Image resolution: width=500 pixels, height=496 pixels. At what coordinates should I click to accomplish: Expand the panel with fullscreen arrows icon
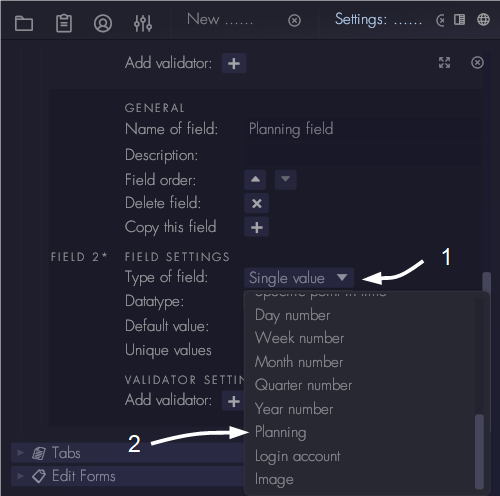(x=444, y=62)
